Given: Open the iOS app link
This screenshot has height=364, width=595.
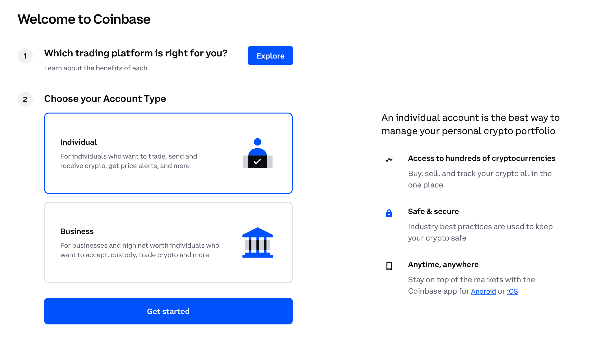Looking at the screenshot, I should (x=512, y=291).
